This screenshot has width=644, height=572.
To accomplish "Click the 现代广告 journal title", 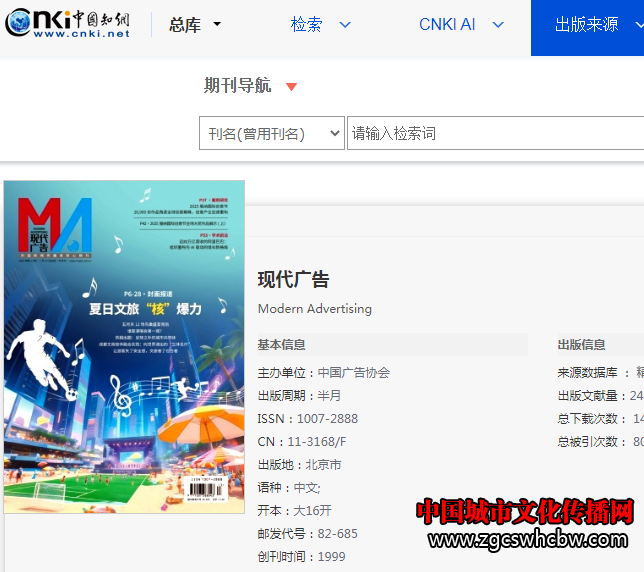I will coord(293,279).
